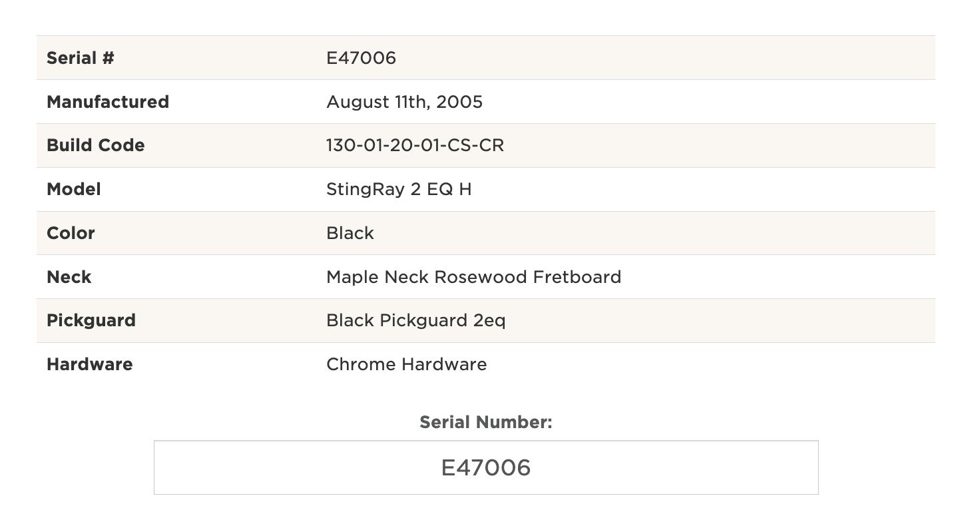980x518 pixels.
Task: Select the Color row label
Action: [71, 233]
